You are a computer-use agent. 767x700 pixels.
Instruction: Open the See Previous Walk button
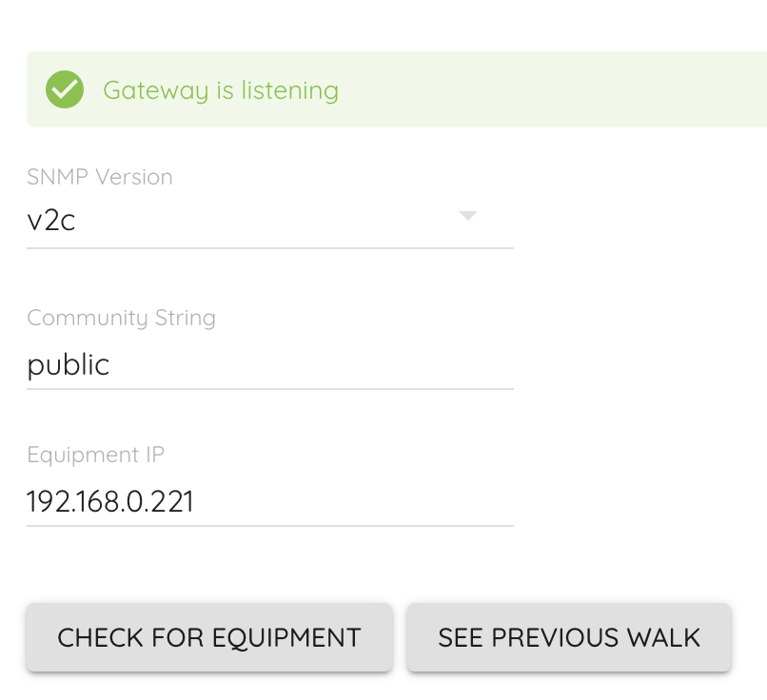568,637
